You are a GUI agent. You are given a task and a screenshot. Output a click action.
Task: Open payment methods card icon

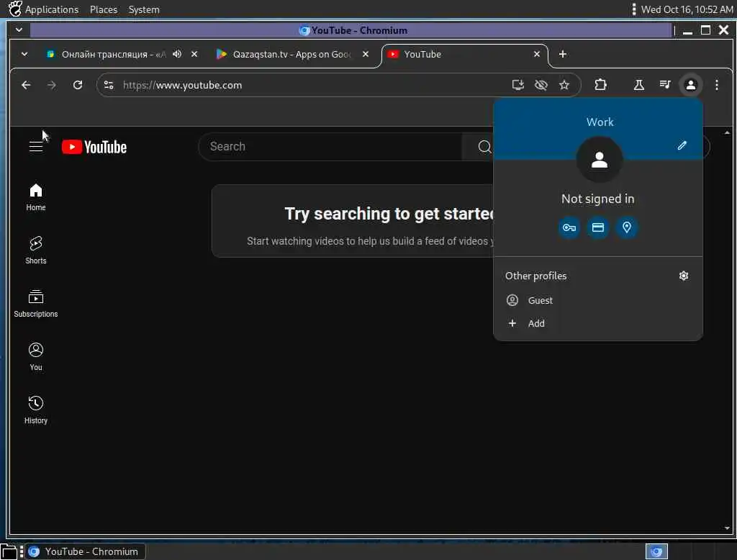(598, 228)
